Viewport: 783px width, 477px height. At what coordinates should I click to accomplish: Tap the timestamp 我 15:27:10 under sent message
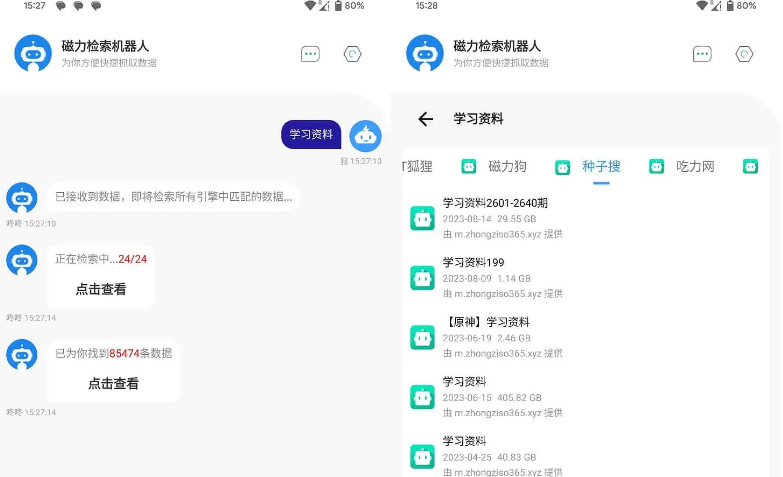[x=361, y=161]
